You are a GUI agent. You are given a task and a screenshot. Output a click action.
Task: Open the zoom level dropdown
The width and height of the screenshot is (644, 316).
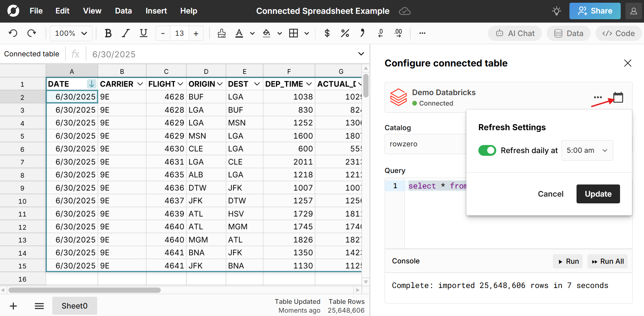point(71,33)
